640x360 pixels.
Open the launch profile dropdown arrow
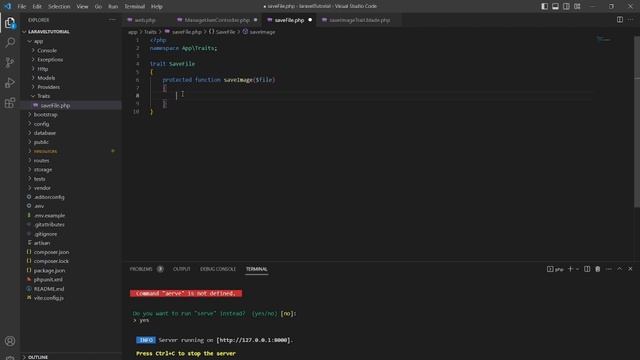[x=577, y=269]
